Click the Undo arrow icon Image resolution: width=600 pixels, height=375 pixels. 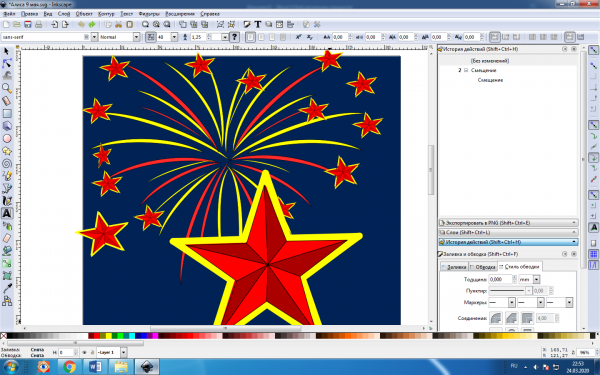coord(81,24)
